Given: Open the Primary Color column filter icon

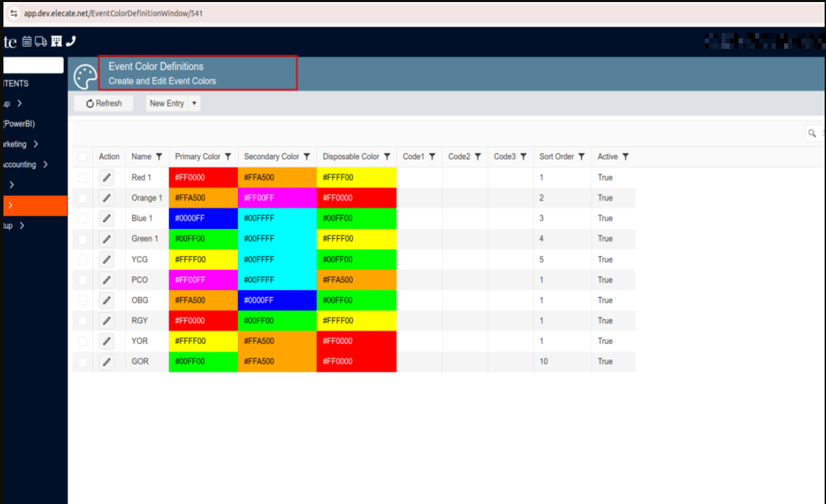Looking at the screenshot, I should click(228, 157).
